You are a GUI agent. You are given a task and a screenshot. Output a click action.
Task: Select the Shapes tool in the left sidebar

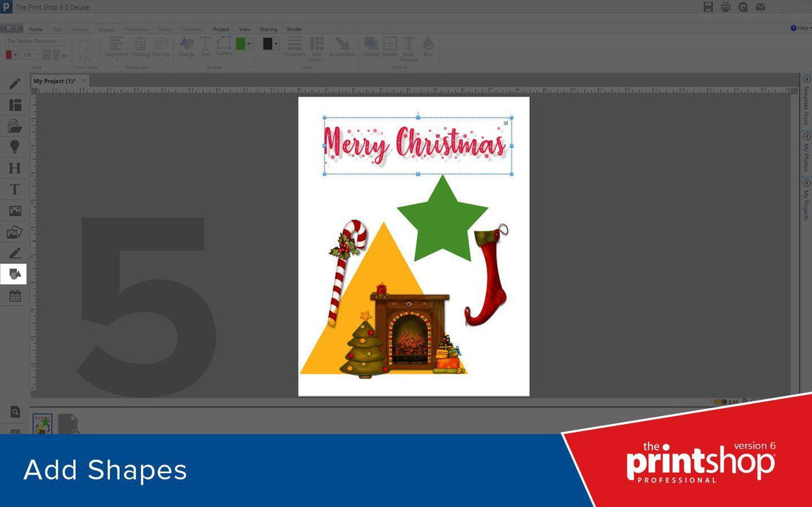coord(14,273)
